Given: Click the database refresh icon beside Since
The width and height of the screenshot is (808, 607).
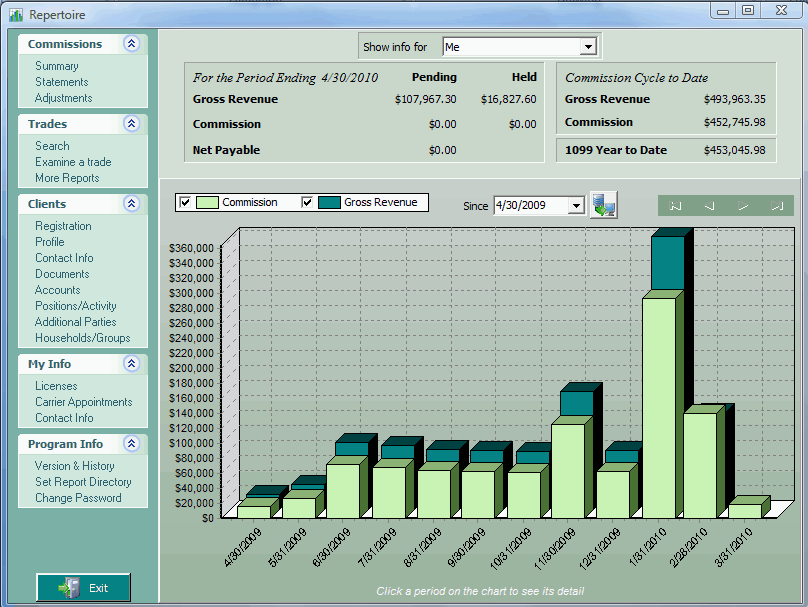Looking at the screenshot, I should tap(603, 205).
